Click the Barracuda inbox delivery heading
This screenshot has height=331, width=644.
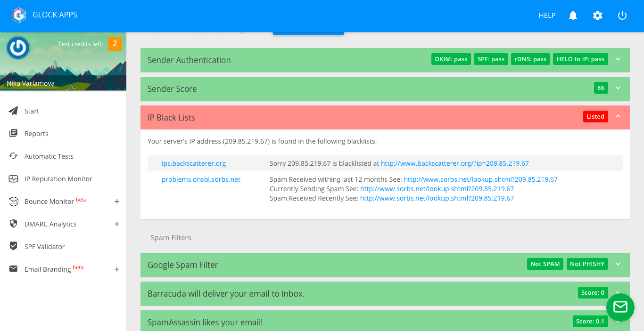(x=226, y=294)
